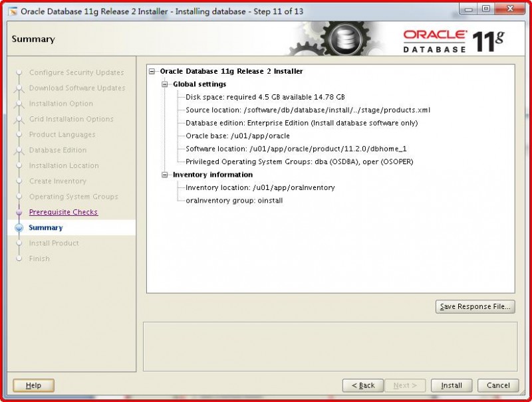Click Save Response File button
The width and height of the screenshot is (532, 402).
point(475,306)
